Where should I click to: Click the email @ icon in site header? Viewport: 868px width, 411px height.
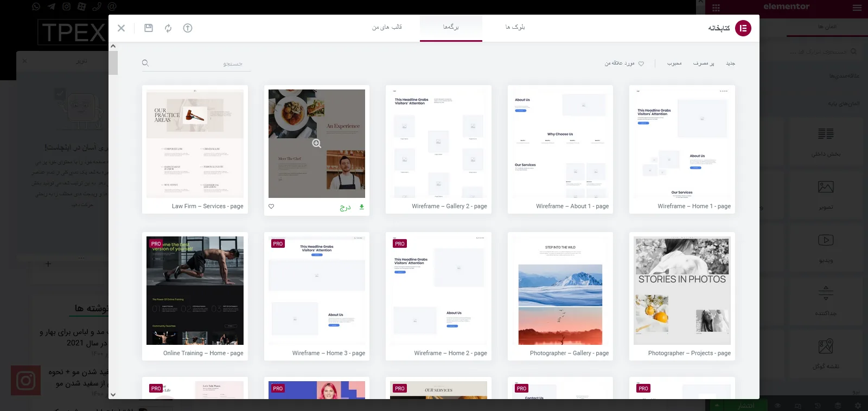tap(112, 7)
